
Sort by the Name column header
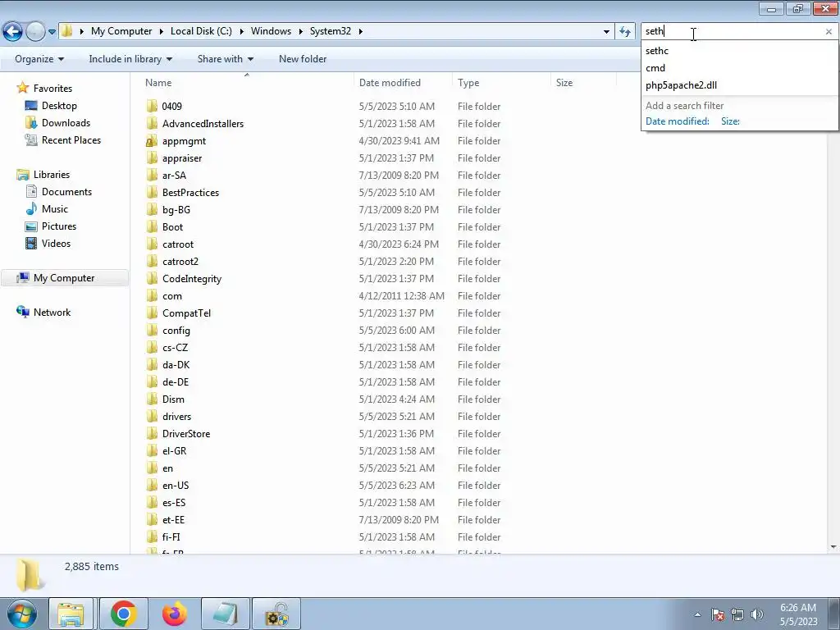point(158,83)
